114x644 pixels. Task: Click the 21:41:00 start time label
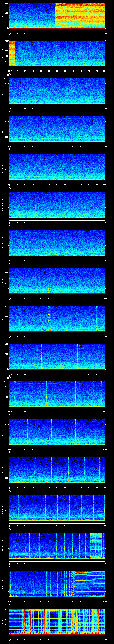[9, 336]
